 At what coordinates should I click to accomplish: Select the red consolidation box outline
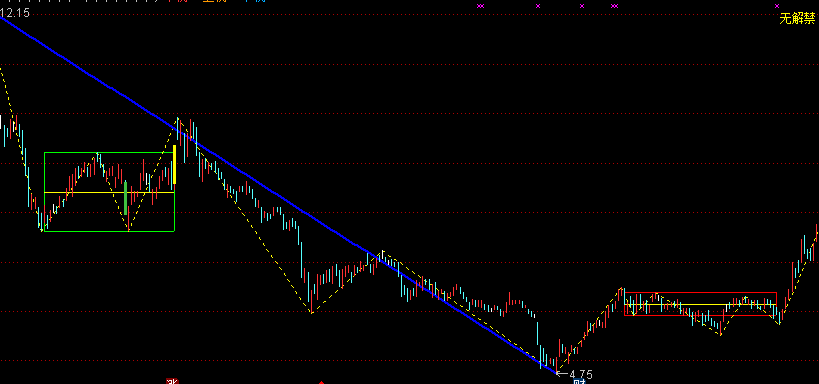pyautogui.click(x=700, y=304)
